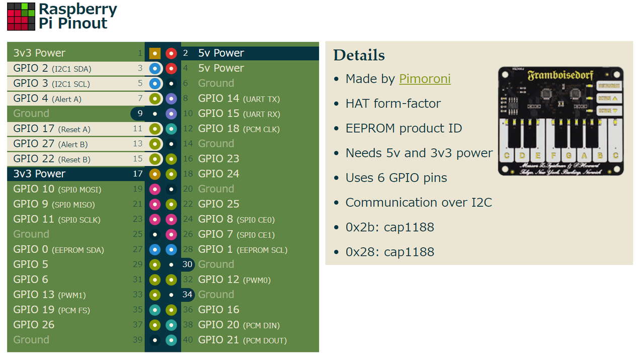Click the blue pin 3 I2C1 SDA dot
The image size is (644, 353).
[155, 68]
